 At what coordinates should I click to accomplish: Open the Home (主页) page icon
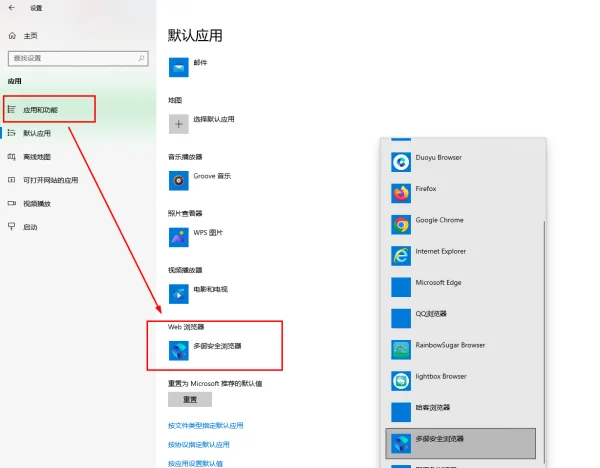(12, 36)
